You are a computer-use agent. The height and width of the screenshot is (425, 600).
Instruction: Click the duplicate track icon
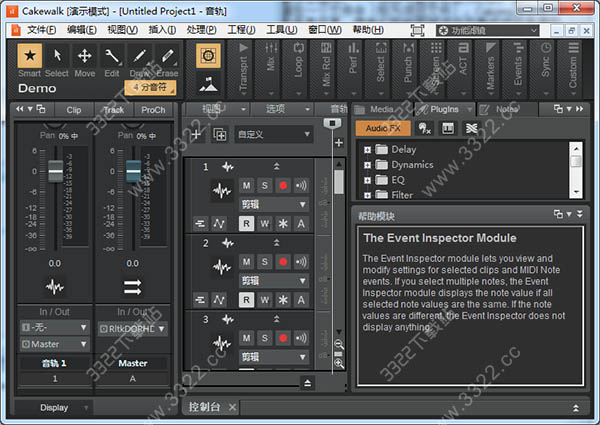pyautogui.click(x=220, y=134)
